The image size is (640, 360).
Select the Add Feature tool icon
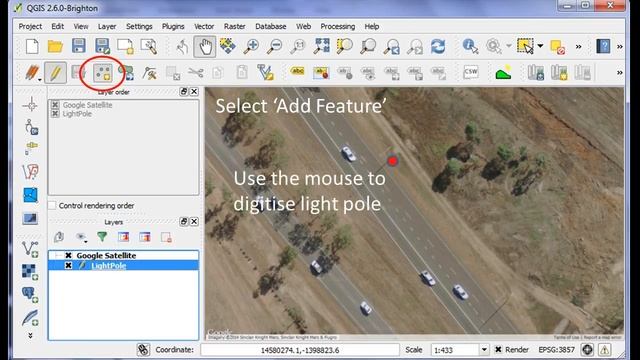pos(102,73)
